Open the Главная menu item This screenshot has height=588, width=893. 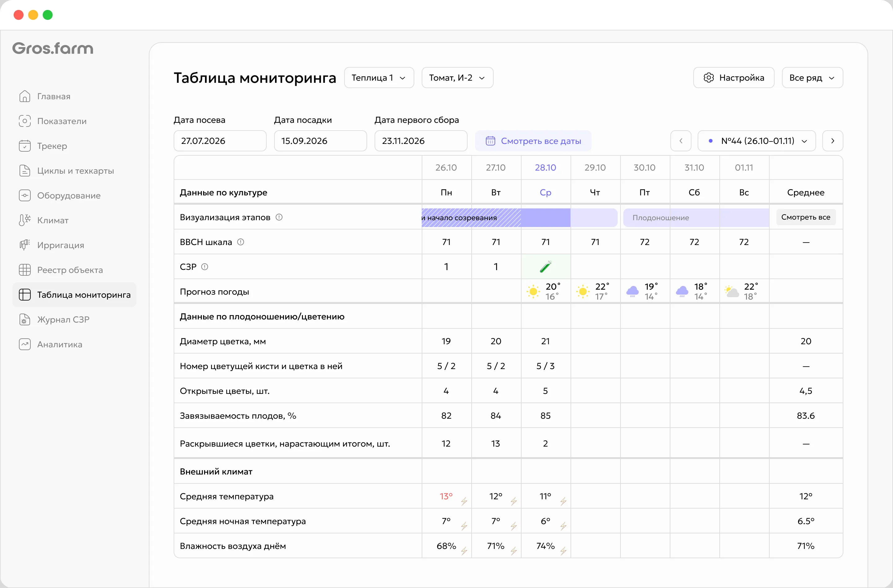pyautogui.click(x=74, y=96)
